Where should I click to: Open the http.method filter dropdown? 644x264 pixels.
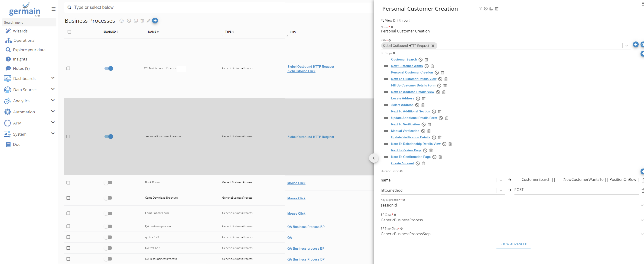tap(501, 190)
